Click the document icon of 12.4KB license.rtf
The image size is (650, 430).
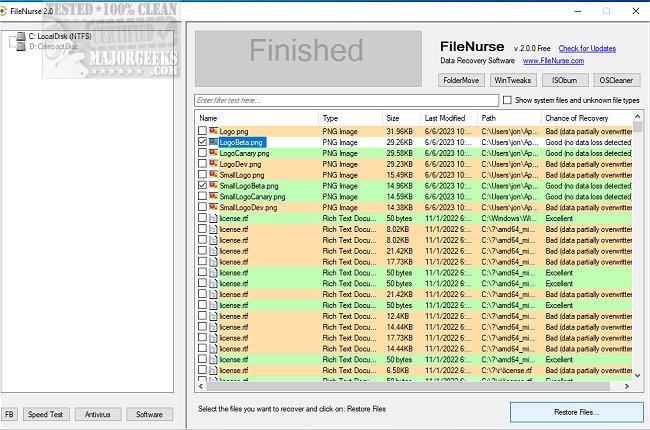pyautogui.click(x=213, y=316)
